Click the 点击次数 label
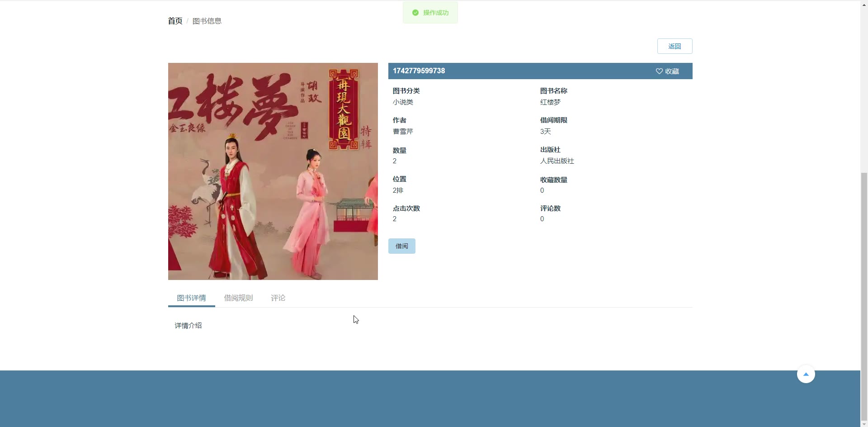Screen dimensions: 868x427 pyautogui.click(x=406, y=209)
